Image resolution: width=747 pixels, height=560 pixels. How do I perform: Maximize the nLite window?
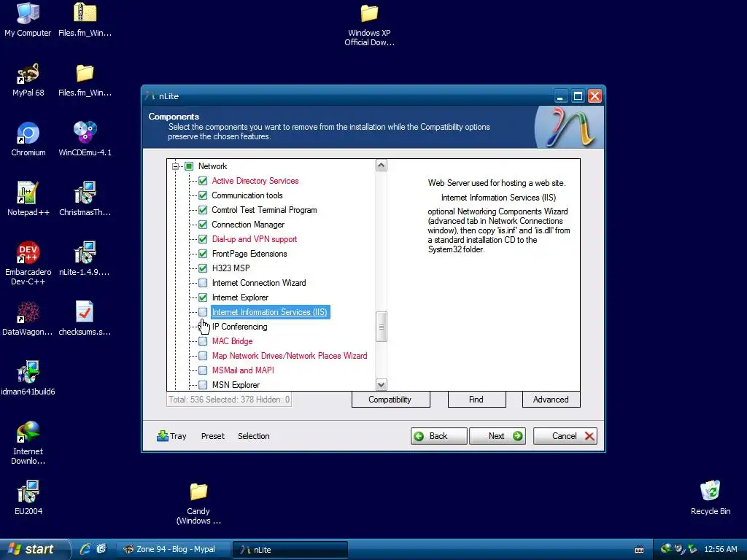click(x=578, y=96)
